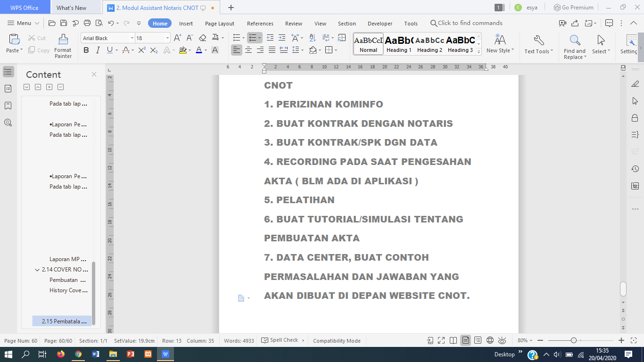
Task: Toggle Italic formatting
Action: tap(98, 50)
